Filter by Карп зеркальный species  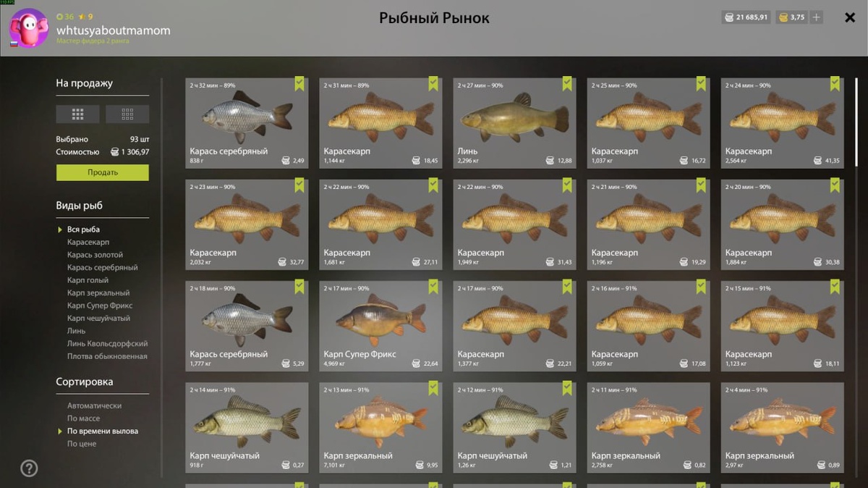coord(98,293)
